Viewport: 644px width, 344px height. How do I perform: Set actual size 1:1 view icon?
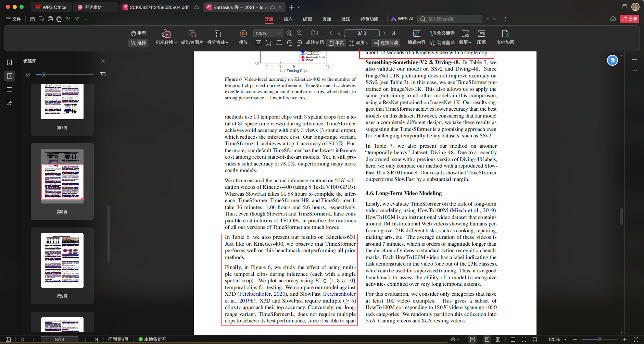(258, 43)
